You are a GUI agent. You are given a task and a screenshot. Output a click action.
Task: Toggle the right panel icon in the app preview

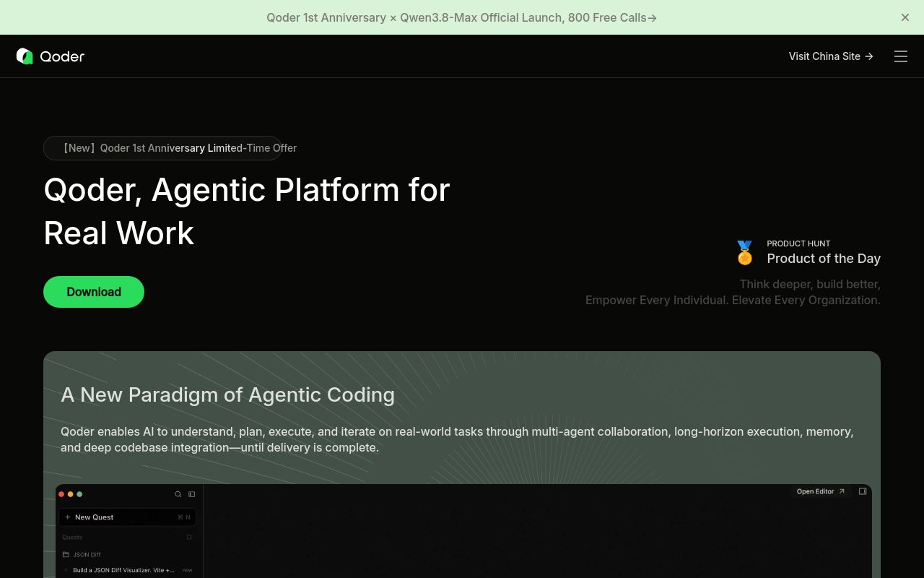[863, 491]
